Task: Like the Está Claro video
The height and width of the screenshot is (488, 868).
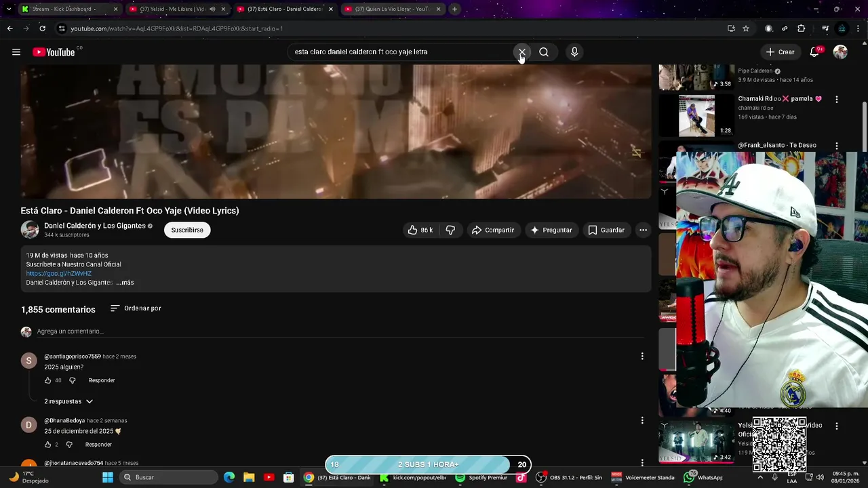Action: point(420,230)
